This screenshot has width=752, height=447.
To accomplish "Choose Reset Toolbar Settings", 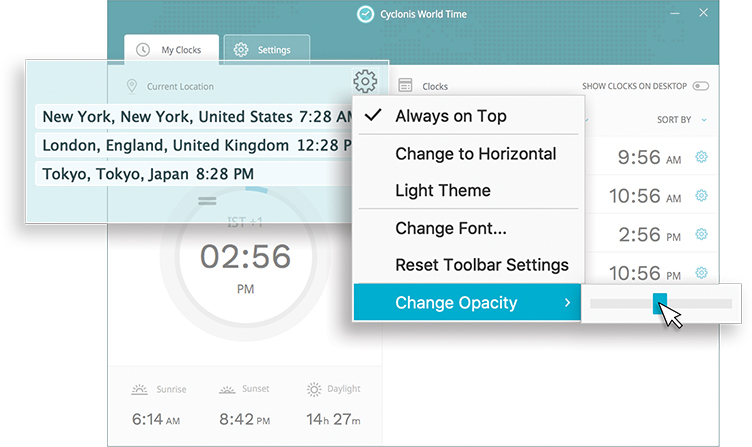I will click(x=481, y=265).
